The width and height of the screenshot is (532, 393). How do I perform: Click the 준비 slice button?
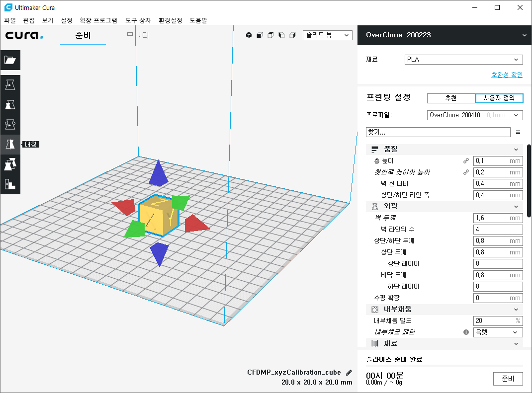click(508, 379)
